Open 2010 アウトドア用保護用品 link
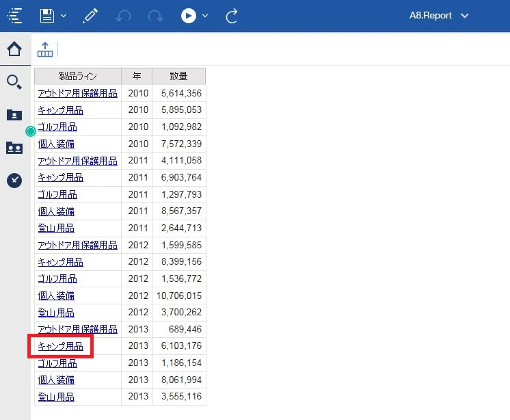The image size is (510, 420). pyautogui.click(x=78, y=93)
